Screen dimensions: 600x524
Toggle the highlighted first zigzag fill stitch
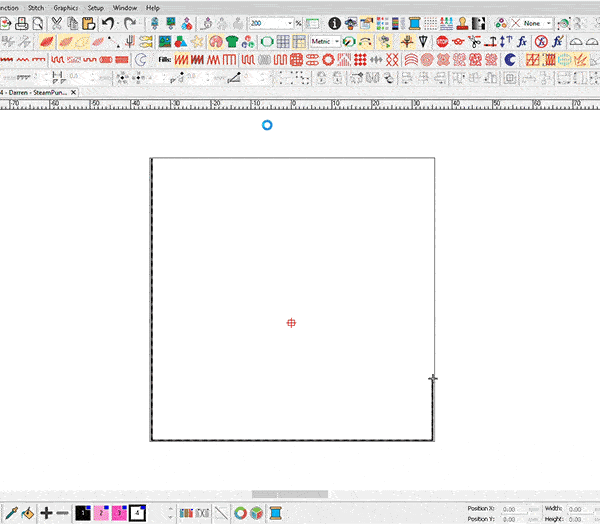coord(181,60)
